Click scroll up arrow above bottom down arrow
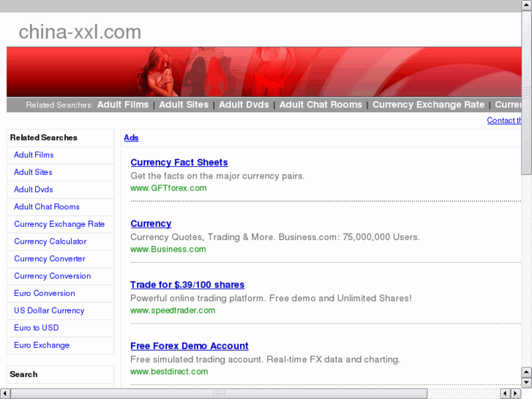Image resolution: width=532 pixels, height=399 pixels. click(526, 373)
